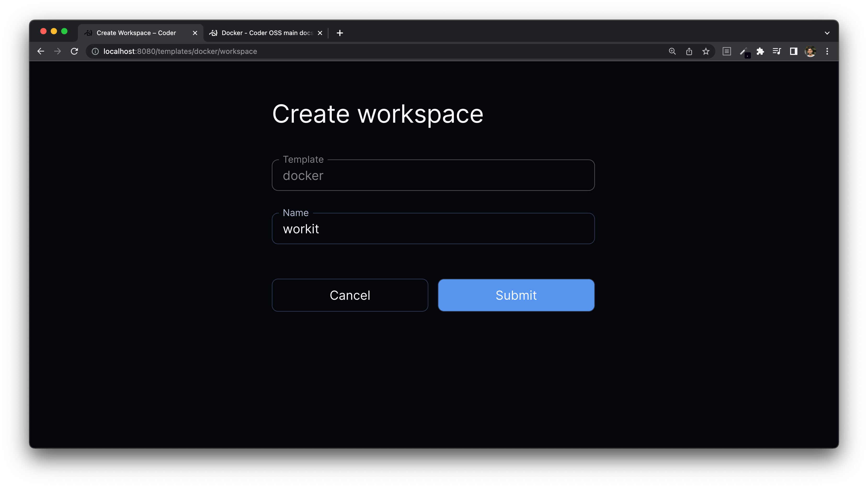Click the Name input field
The image size is (868, 487).
tap(433, 228)
